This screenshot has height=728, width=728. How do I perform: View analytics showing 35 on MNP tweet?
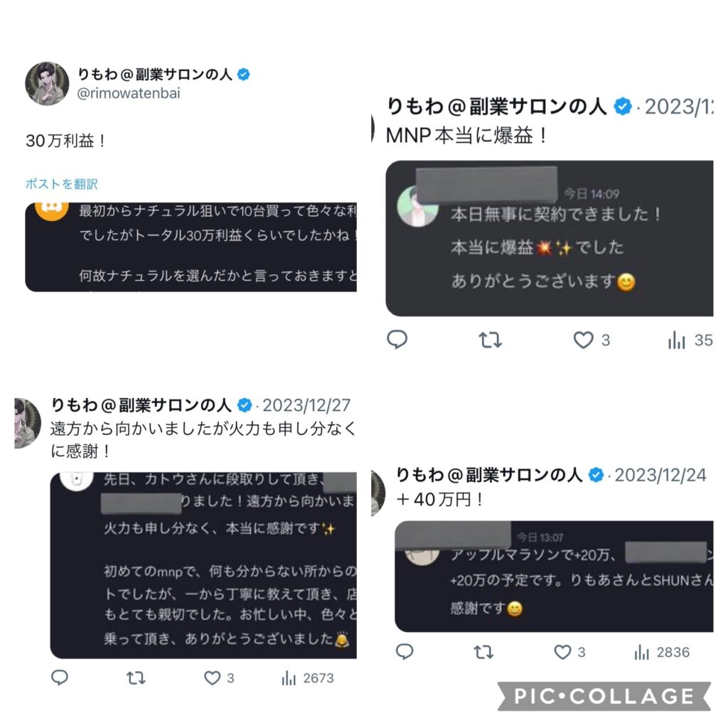[x=690, y=340]
